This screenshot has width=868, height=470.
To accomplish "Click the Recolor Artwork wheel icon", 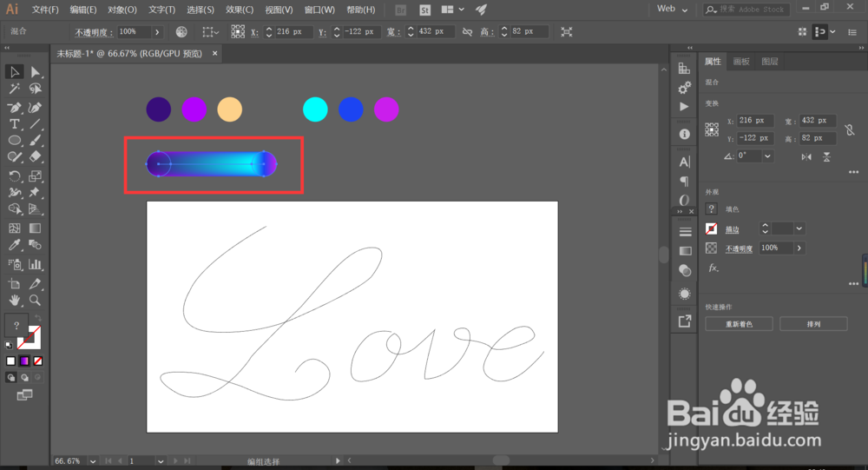I will [x=181, y=32].
